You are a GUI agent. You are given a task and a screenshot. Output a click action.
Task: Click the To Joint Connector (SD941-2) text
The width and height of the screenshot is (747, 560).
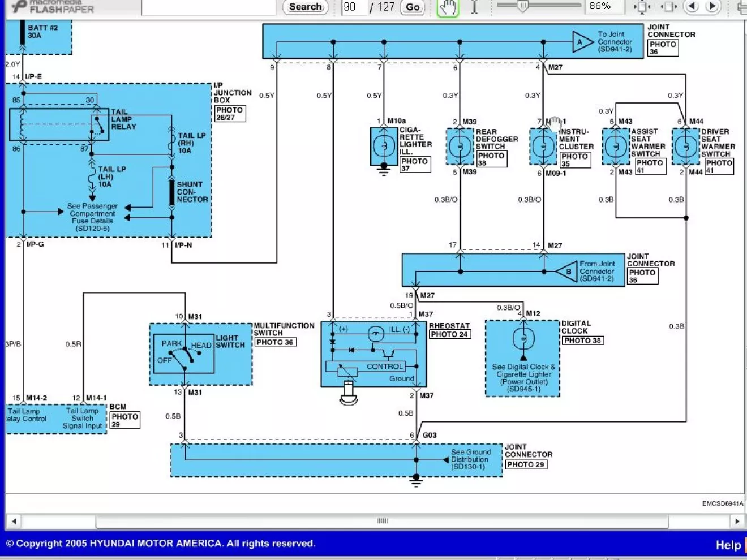click(x=615, y=42)
